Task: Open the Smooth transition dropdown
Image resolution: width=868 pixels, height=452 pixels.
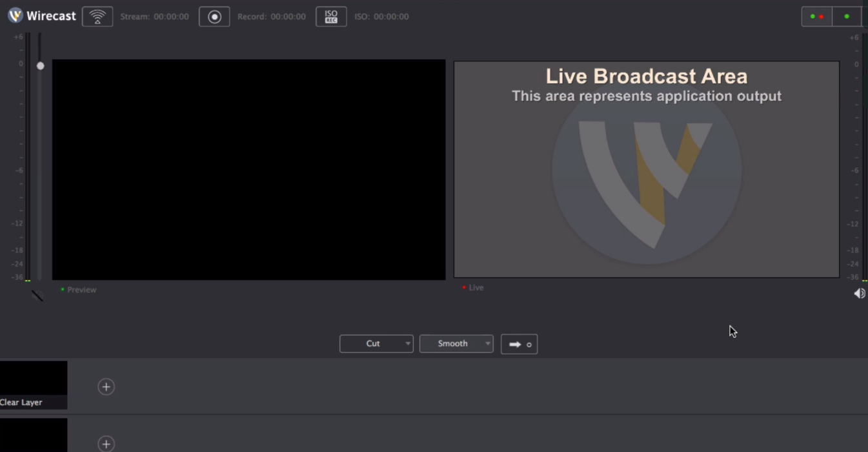Action: point(486,343)
